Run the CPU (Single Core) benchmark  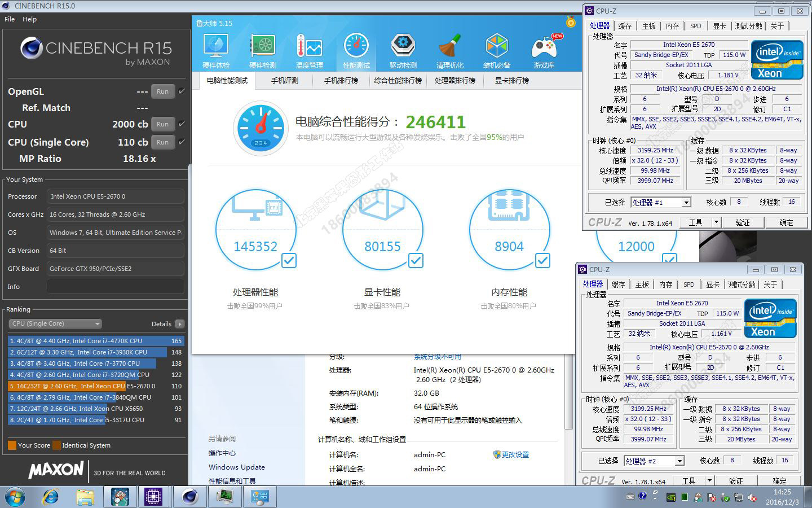coord(162,142)
